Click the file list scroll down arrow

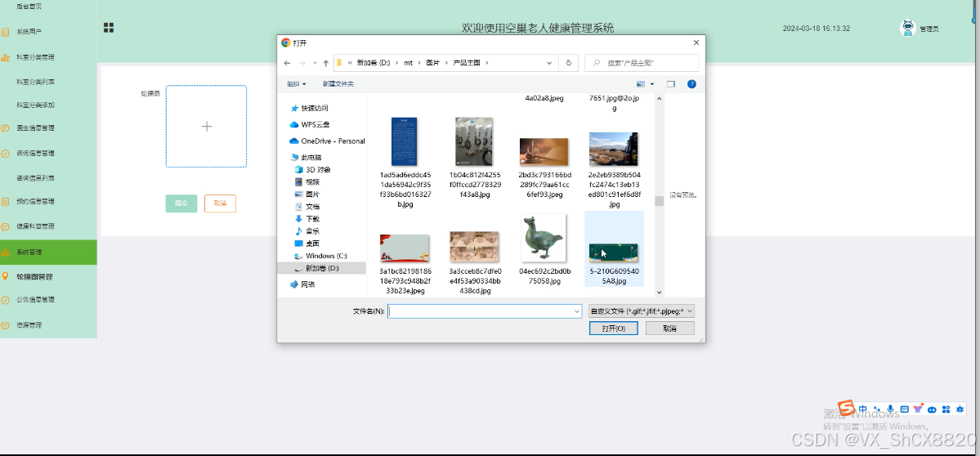point(659,292)
